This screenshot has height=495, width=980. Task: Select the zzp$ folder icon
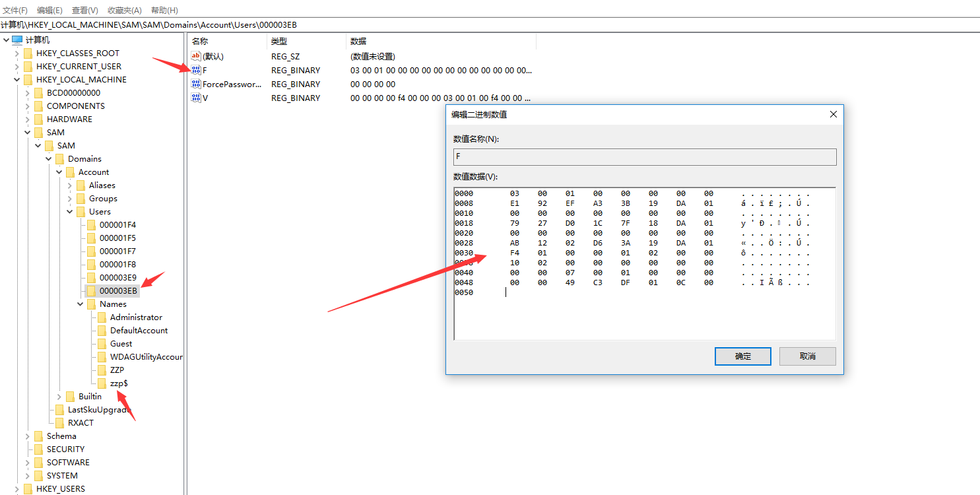pos(102,383)
